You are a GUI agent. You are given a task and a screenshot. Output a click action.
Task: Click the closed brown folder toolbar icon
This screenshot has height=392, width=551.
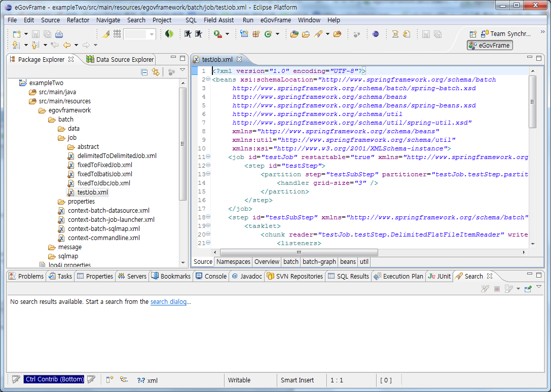tap(338, 34)
